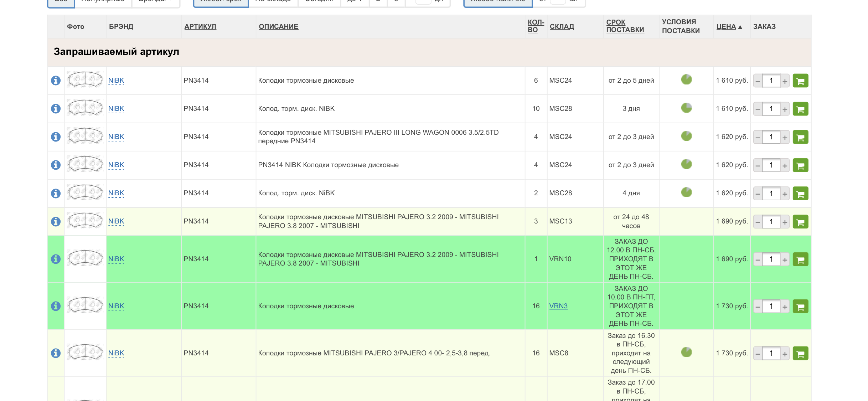Sort the results by the АРТИКУЛ header
The height and width of the screenshot is (401, 868).
point(200,27)
